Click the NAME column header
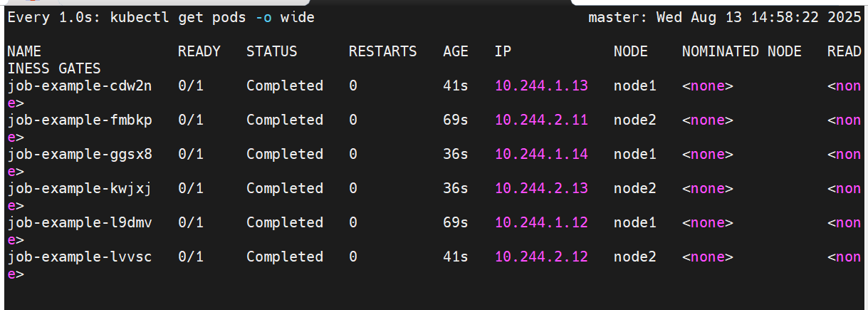Screen dimensions: 868x310 coord(24,52)
